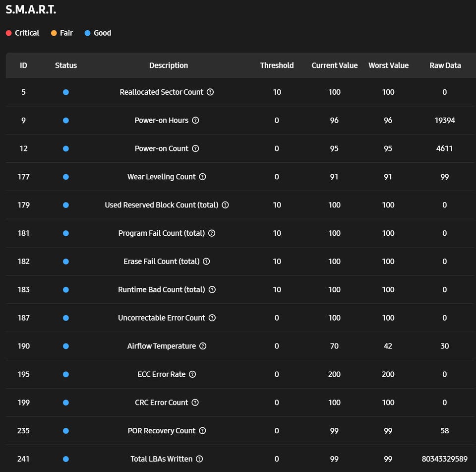The image size is (476, 472).
Task: Click POR Recovery Count help icon
Action: [x=202, y=431]
